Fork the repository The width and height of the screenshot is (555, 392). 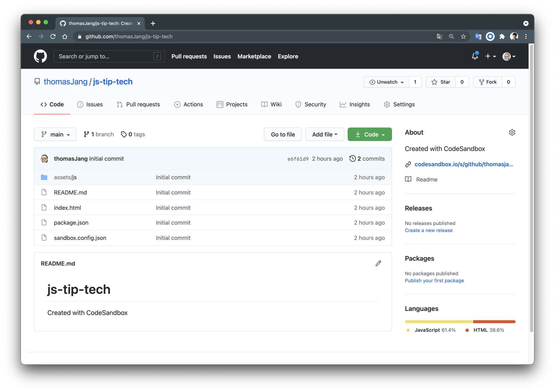[488, 82]
